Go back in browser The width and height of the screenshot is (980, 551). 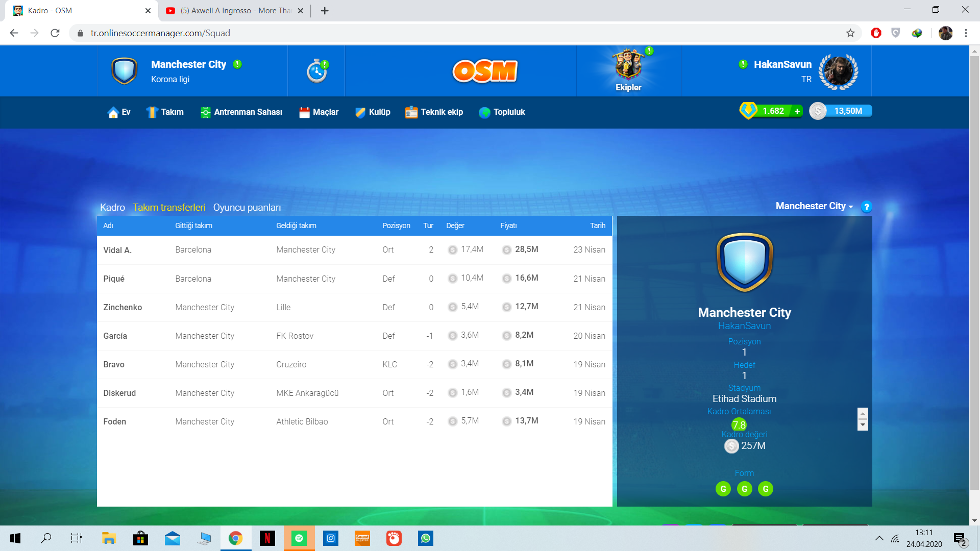(14, 33)
